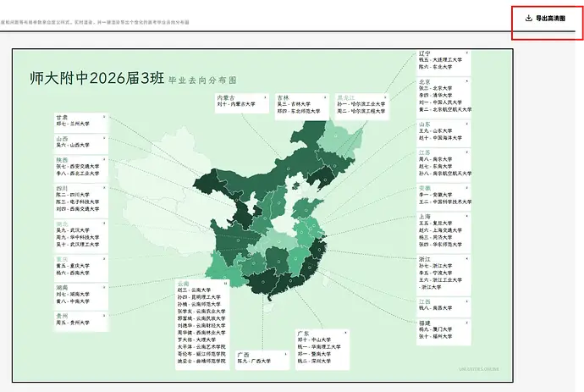584x392 pixels.
Task: Click the corner icon on the 陕西 card
Action: pyautogui.click(x=104, y=159)
